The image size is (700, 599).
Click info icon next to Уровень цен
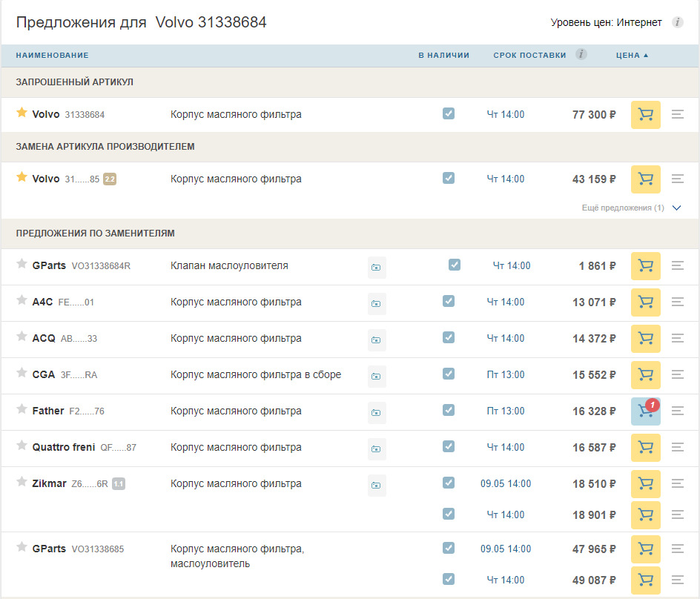tap(677, 22)
